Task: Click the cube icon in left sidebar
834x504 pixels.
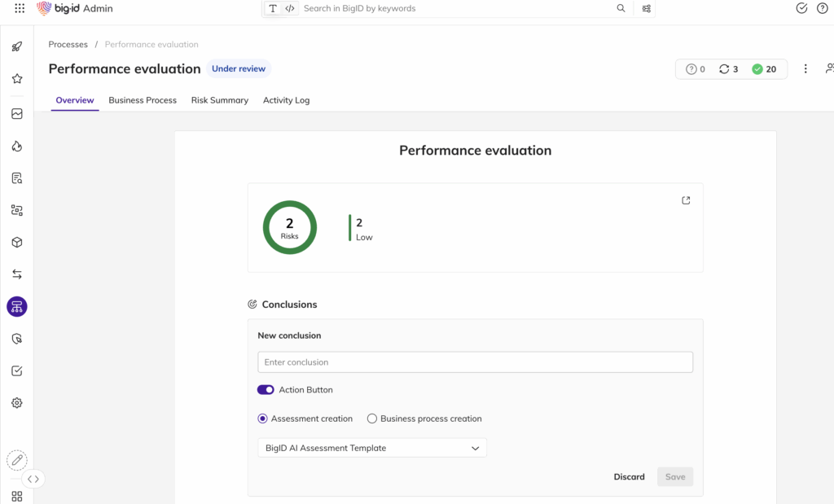Action: [17, 243]
